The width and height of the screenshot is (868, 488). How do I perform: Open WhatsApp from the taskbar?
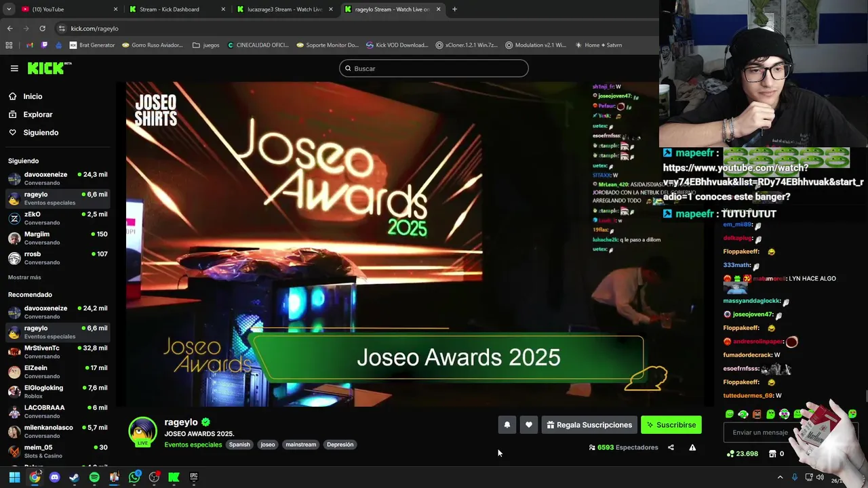tap(134, 477)
